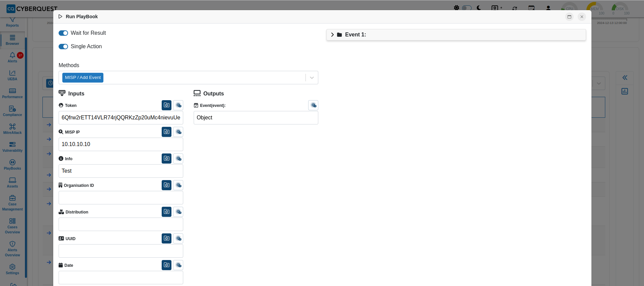Open Settings in the sidebar
Image resolution: width=644 pixels, height=286 pixels.
click(12, 269)
